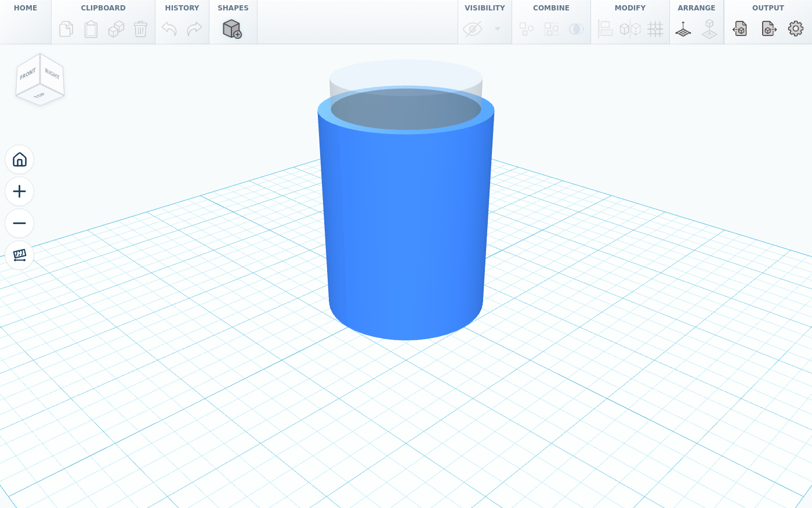
Task: Click the workplane axis icon in Arrange
Action: [x=683, y=29]
